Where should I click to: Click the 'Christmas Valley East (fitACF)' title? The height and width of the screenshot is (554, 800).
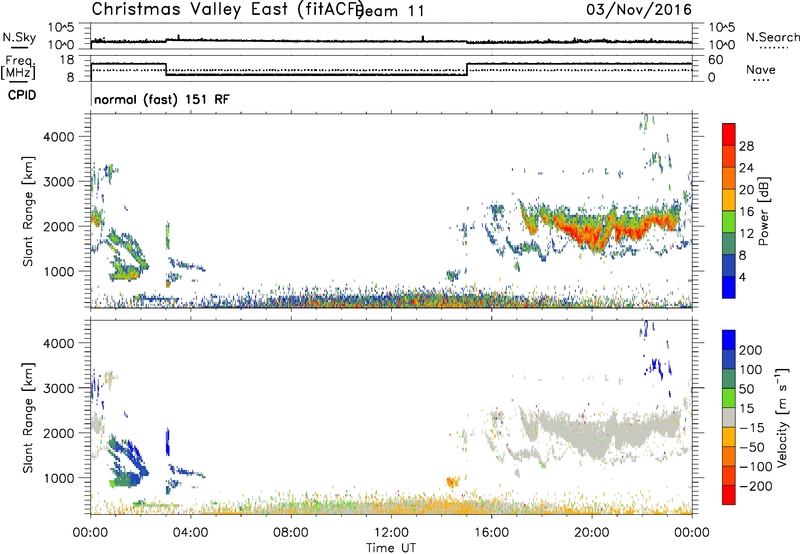(228, 9)
